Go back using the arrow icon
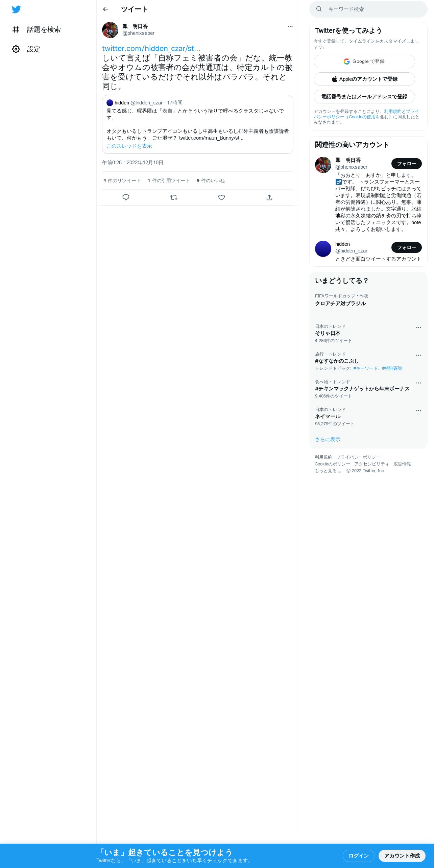The width and height of the screenshot is (434, 868). pos(105,9)
